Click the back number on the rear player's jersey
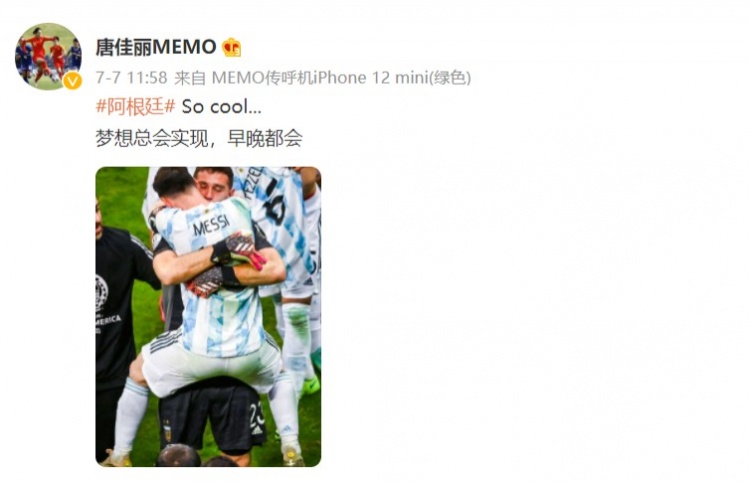750x484 pixels. pyautogui.click(x=275, y=203)
